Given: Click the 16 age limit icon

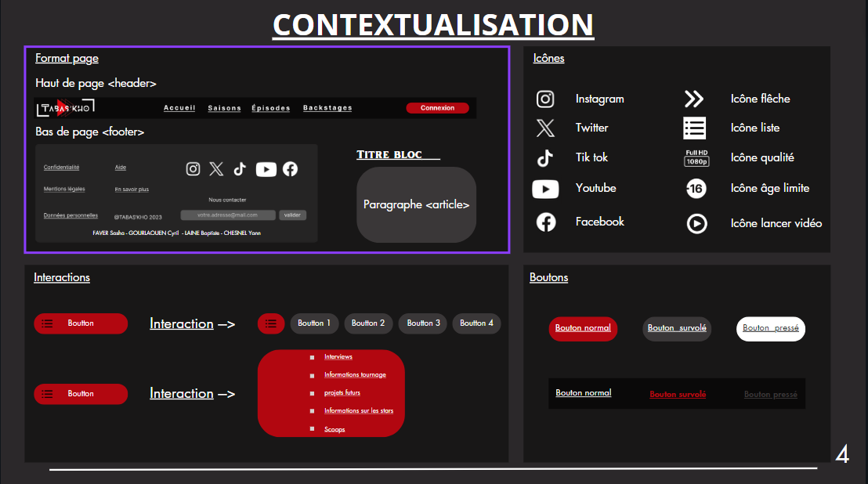Looking at the screenshot, I should (696, 188).
